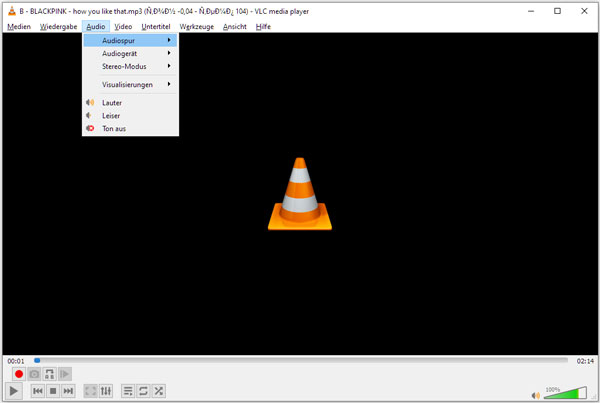The height and width of the screenshot is (403, 600).
Task: Take a snapshot with the camera icon
Action: [34, 373]
